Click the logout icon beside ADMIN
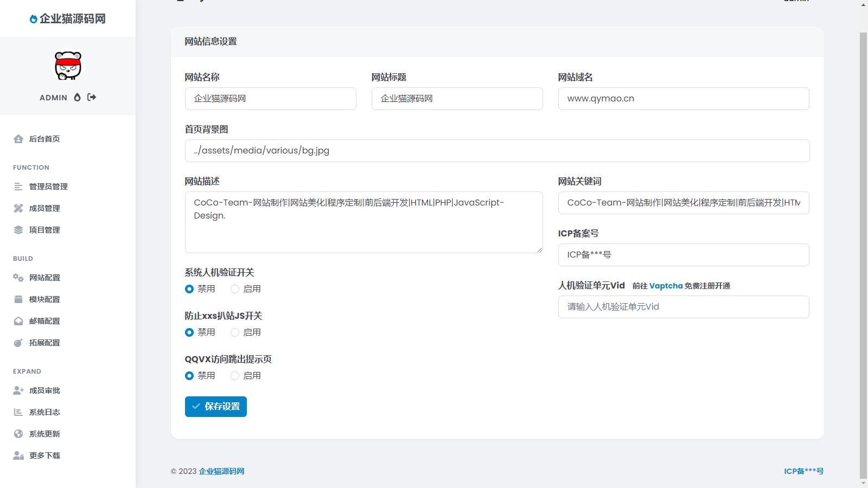The width and height of the screenshot is (868, 488). [x=92, y=97]
